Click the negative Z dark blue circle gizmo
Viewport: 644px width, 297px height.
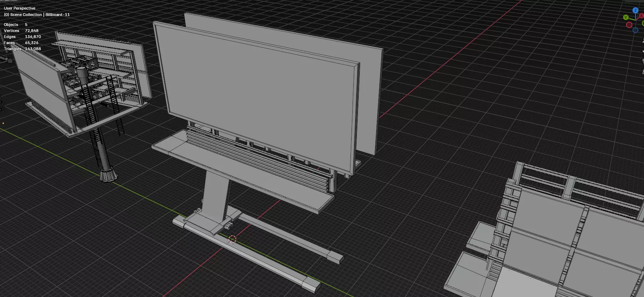click(x=635, y=31)
